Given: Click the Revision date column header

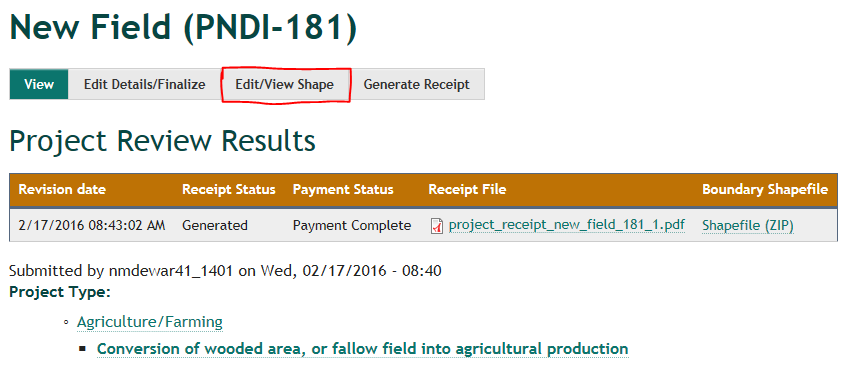Looking at the screenshot, I should pos(62,189).
